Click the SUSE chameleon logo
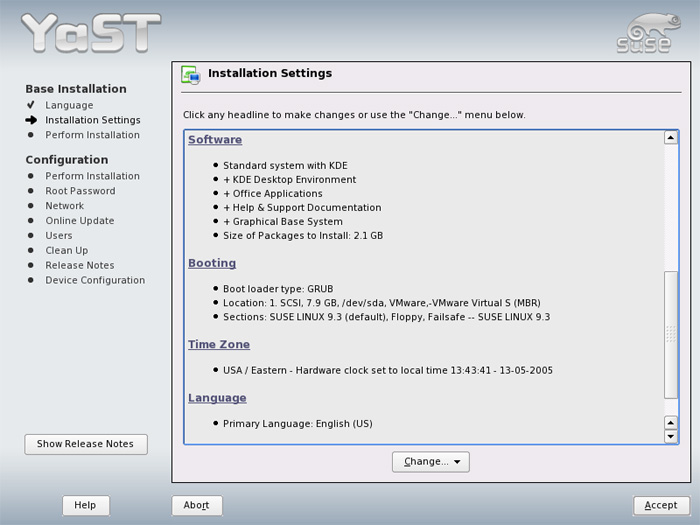700x525 pixels. 649,33
